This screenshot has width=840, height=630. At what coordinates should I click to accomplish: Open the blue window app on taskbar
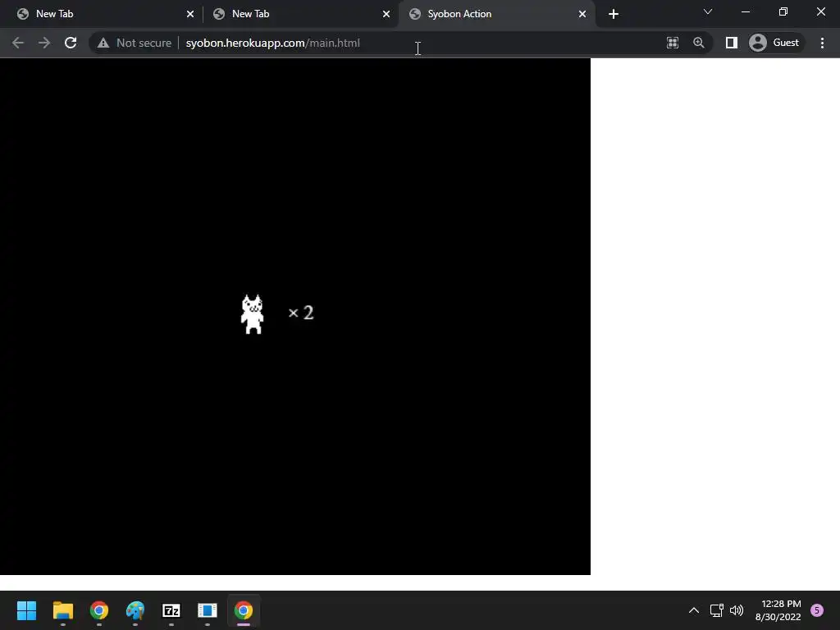click(208, 610)
